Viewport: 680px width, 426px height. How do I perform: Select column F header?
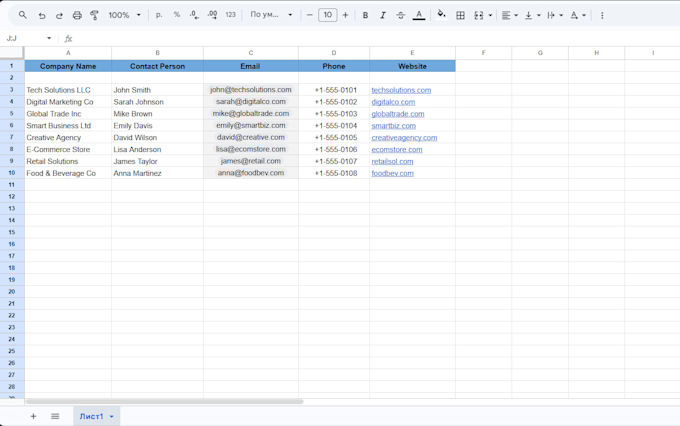tap(484, 52)
